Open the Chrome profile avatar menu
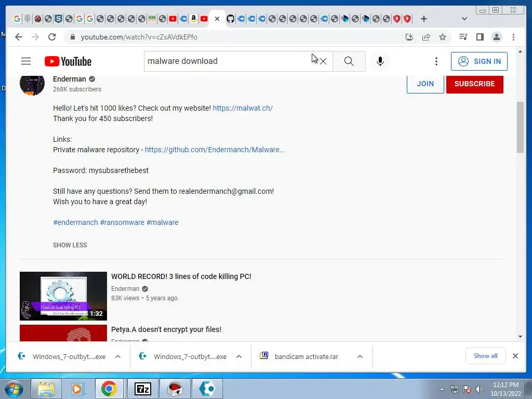This screenshot has width=532, height=399. pyautogui.click(x=496, y=37)
